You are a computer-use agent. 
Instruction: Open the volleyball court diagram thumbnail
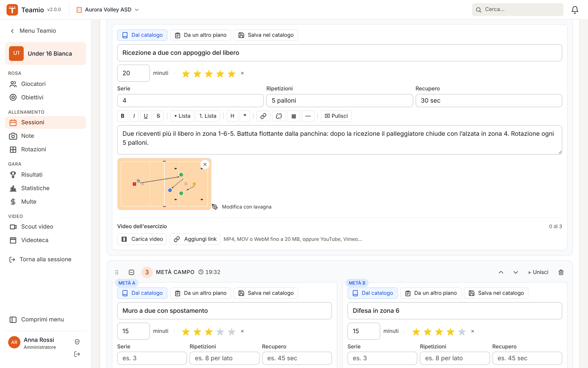coord(164,184)
